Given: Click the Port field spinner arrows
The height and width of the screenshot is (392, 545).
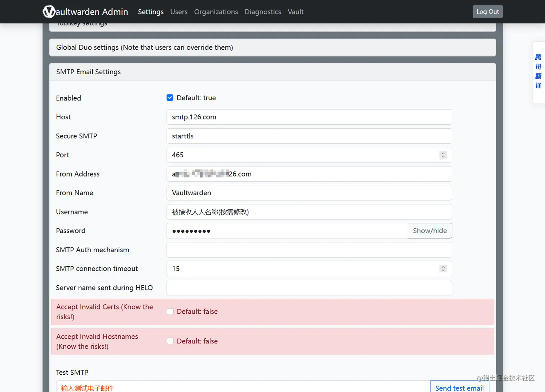Looking at the screenshot, I should click(x=443, y=155).
